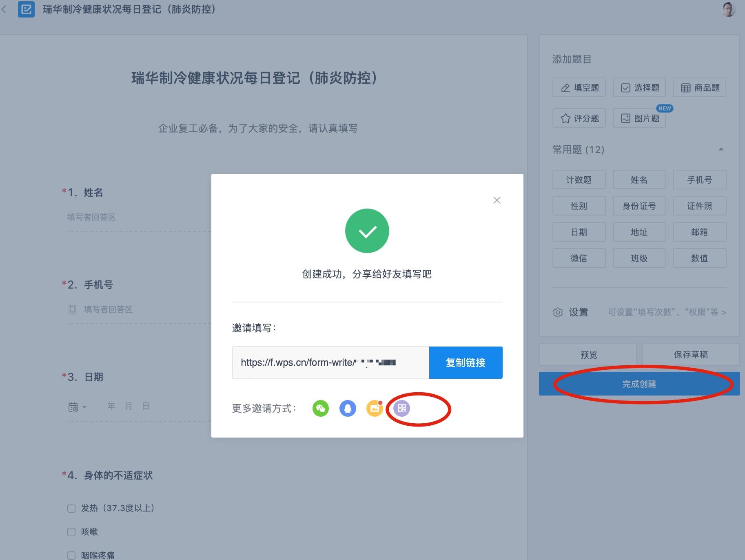Add the 微信 common question
The height and width of the screenshot is (560, 745).
579,258
